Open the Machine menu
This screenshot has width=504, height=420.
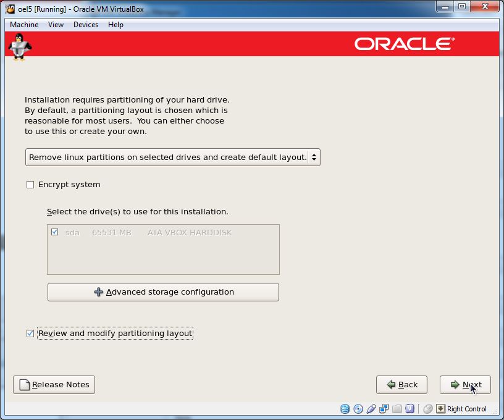[24, 25]
